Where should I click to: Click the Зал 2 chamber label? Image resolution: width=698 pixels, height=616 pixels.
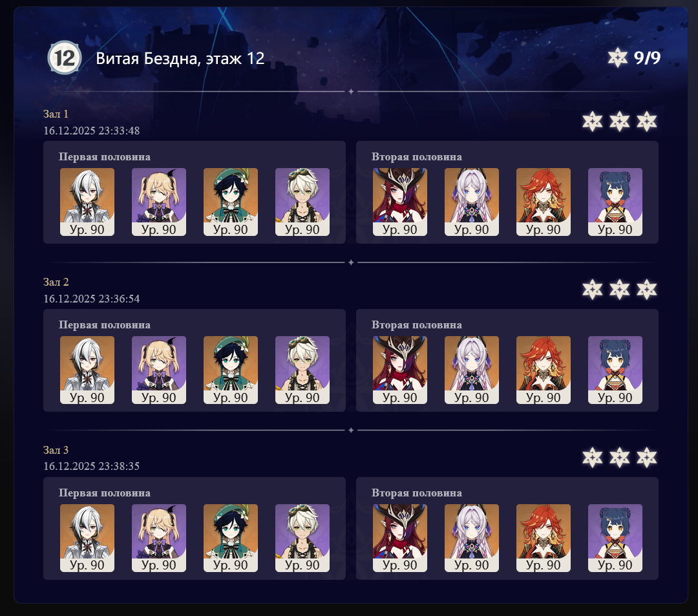(x=56, y=282)
